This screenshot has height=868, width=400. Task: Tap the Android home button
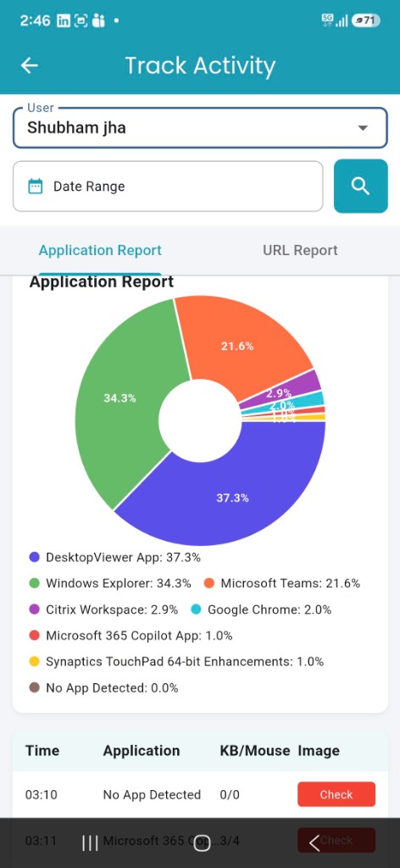(202, 843)
